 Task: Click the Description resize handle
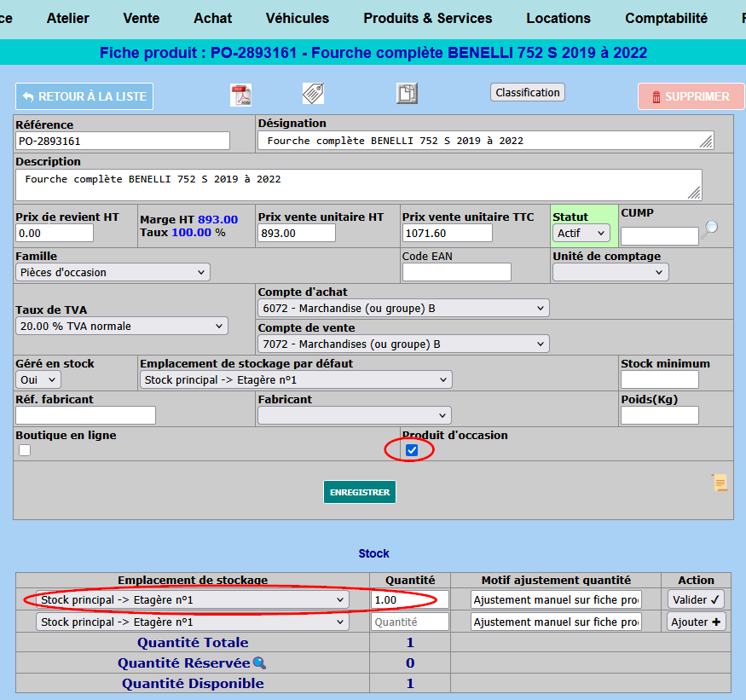(x=694, y=193)
